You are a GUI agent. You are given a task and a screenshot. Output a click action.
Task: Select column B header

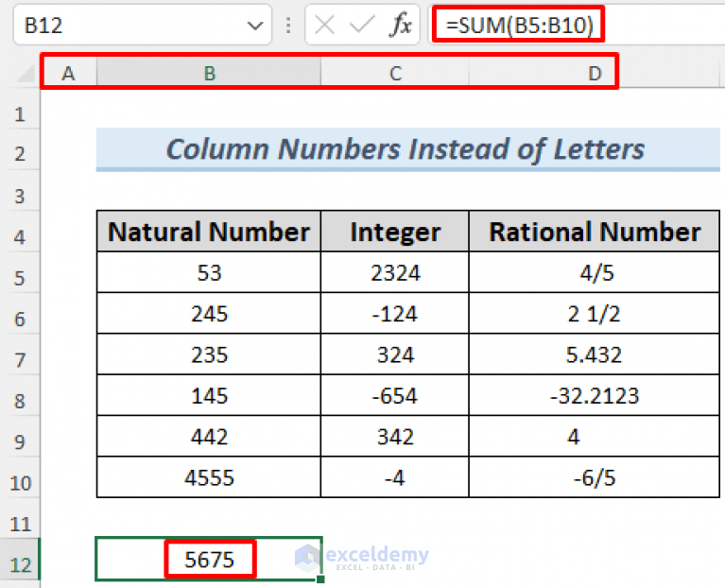pos(209,73)
